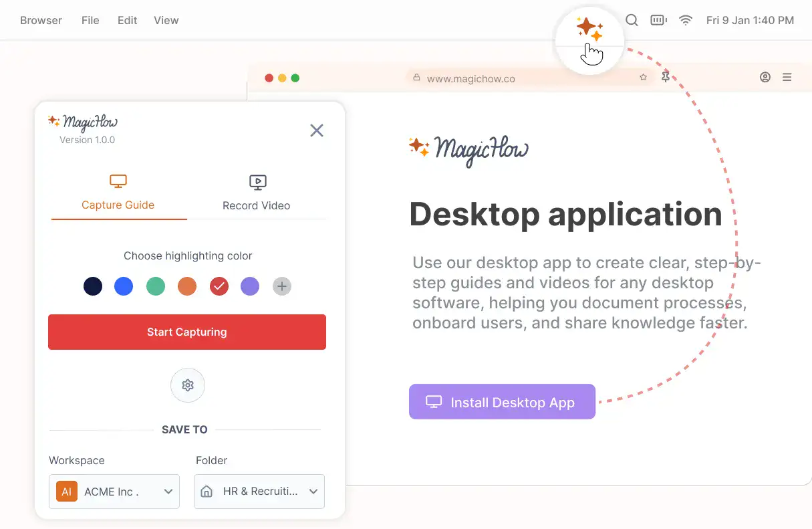This screenshot has height=529, width=812.
Task: Open MagicFlow capture settings gear
Action: point(187,385)
